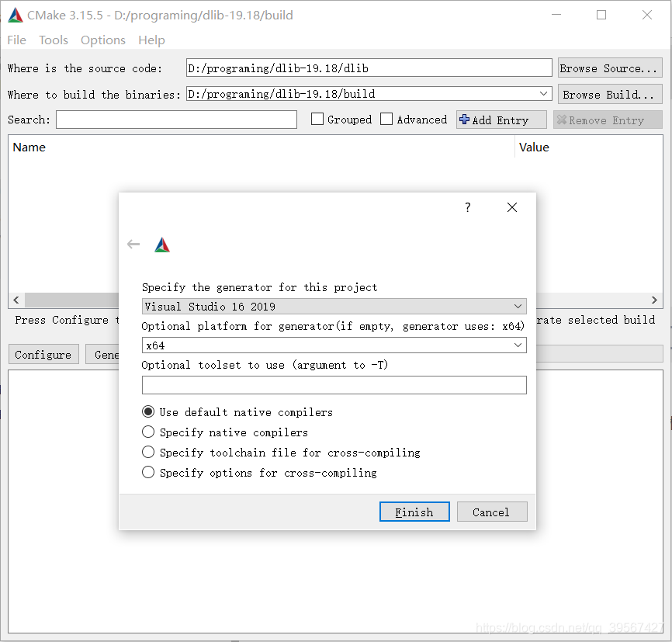Click the CMake logo in the title bar
The image size is (672, 642).
tap(16, 15)
